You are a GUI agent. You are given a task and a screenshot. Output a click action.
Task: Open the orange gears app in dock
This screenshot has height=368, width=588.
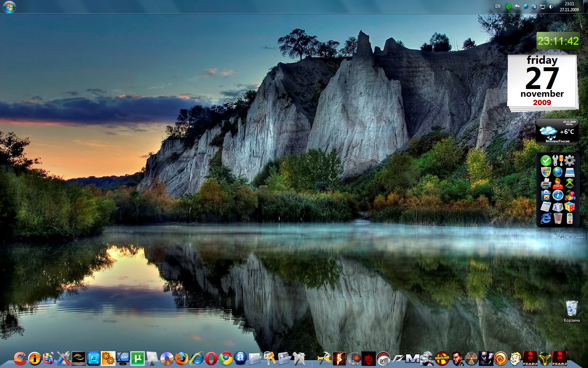pos(108,359)
